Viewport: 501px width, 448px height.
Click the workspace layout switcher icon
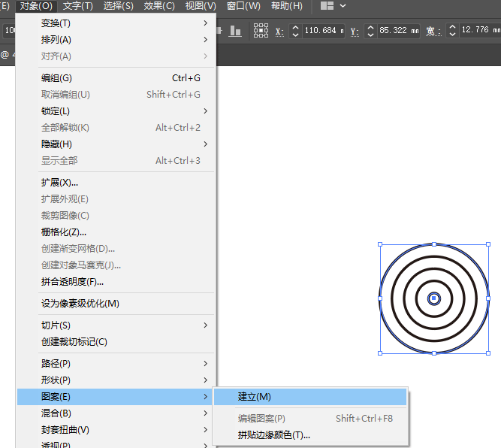click(x=327, y=6)
